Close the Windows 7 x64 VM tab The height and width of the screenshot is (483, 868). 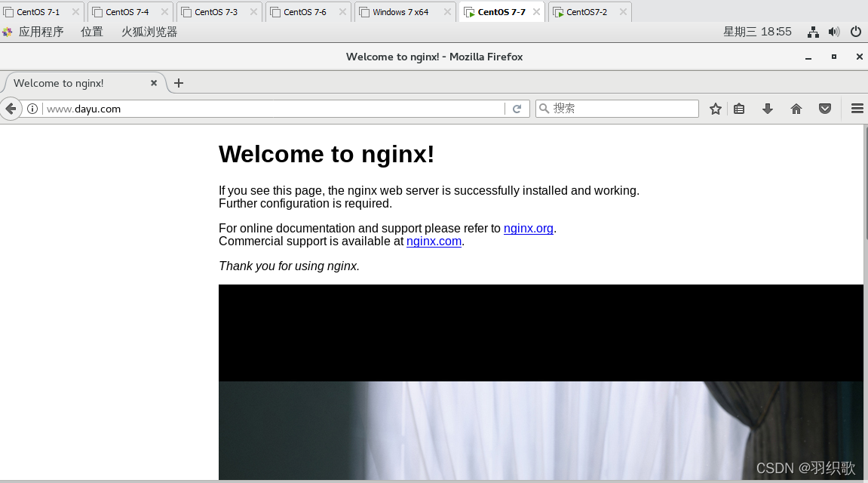click(447, 11)
